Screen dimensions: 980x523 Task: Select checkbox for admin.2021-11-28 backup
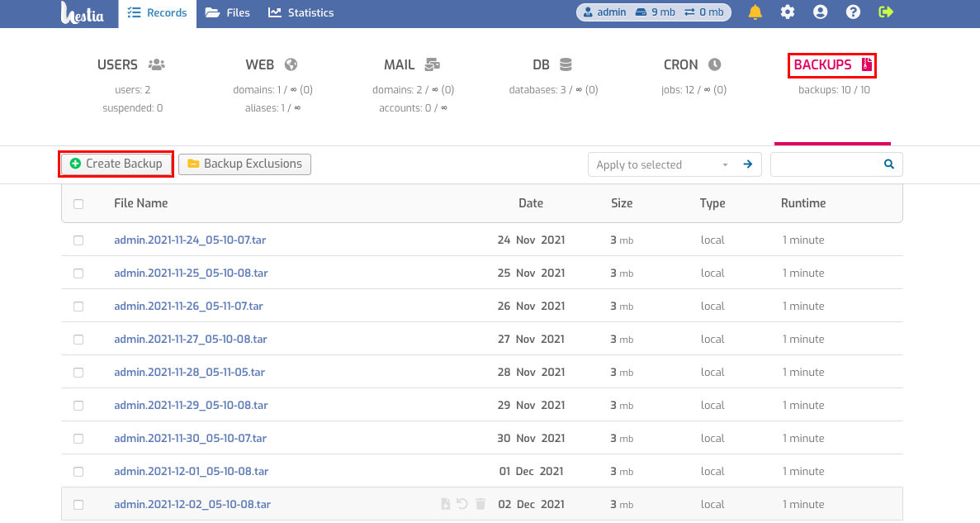(78, 373)
